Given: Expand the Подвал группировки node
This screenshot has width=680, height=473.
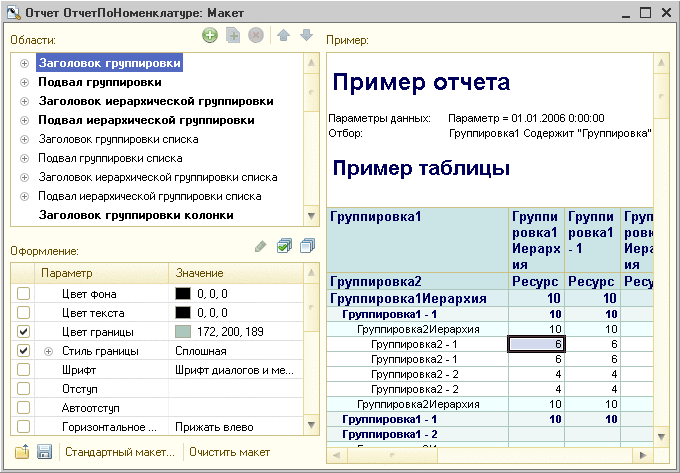Looking at the screenshot, I should tap(24, 82).
